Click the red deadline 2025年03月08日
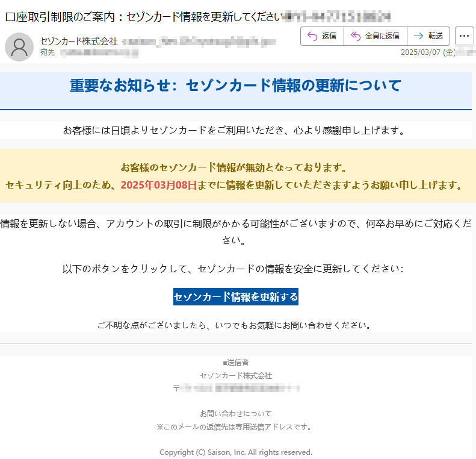Screen dimensions: 476x459 click(159, 185)
